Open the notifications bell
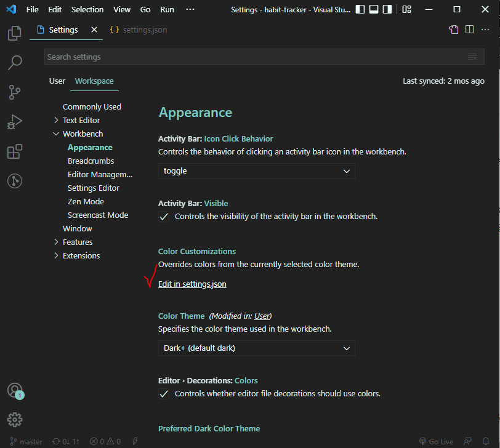This screenshot has height=448, width=500. pos(486,442)
